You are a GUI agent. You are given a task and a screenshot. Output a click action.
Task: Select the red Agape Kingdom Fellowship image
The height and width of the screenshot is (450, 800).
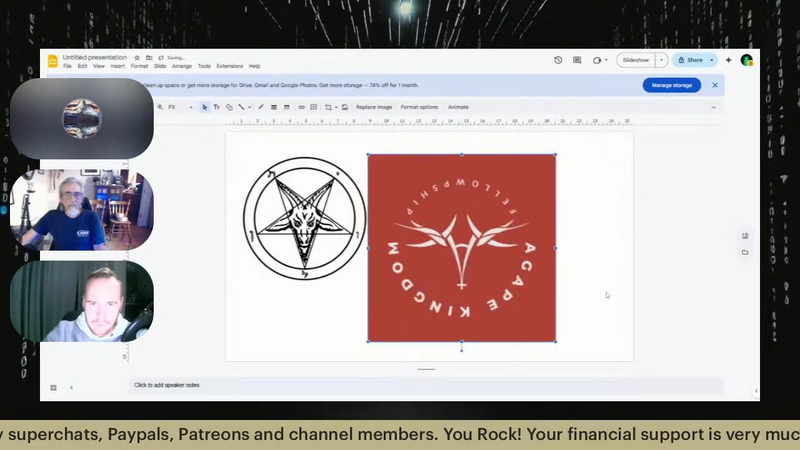click(x=462, y=248)
